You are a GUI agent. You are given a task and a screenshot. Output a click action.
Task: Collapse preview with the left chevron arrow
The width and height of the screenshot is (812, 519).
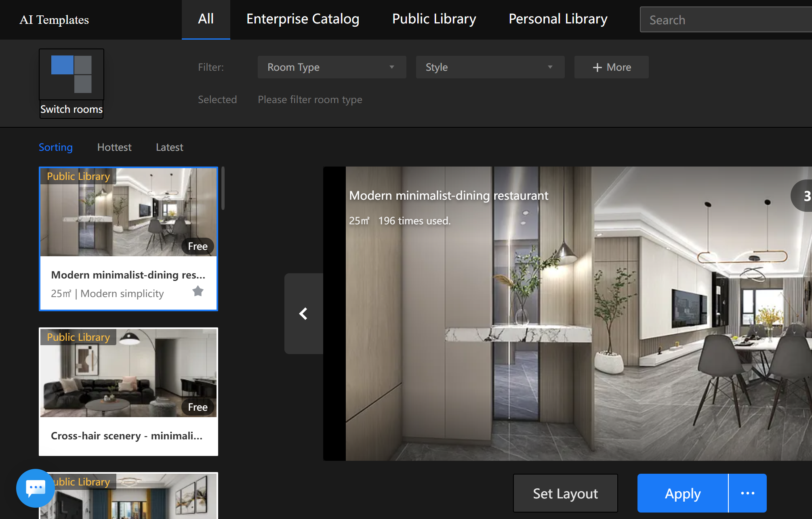pos(304,314)
